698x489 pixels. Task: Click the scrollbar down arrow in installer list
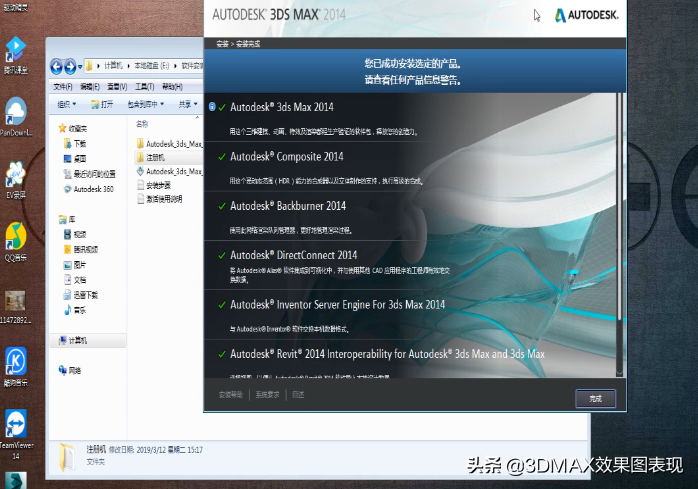coord(619,373)
